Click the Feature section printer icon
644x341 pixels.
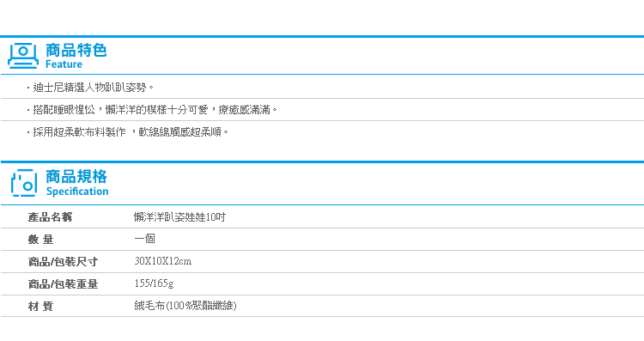click(x=23, y=56)
